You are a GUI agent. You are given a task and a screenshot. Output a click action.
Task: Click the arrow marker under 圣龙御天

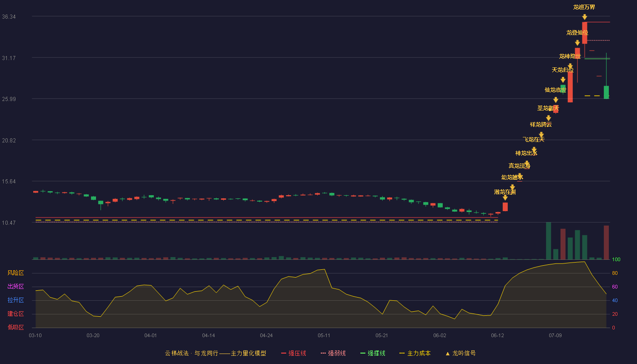point(548,118)
